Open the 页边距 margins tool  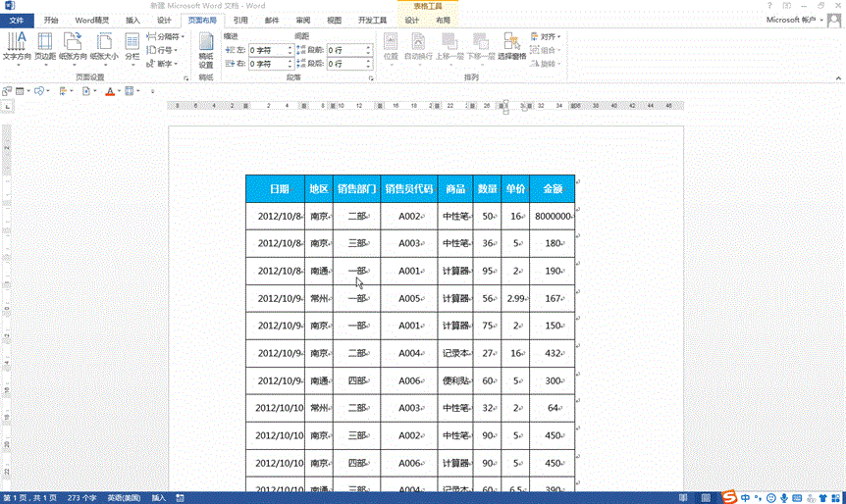point(45,45)
